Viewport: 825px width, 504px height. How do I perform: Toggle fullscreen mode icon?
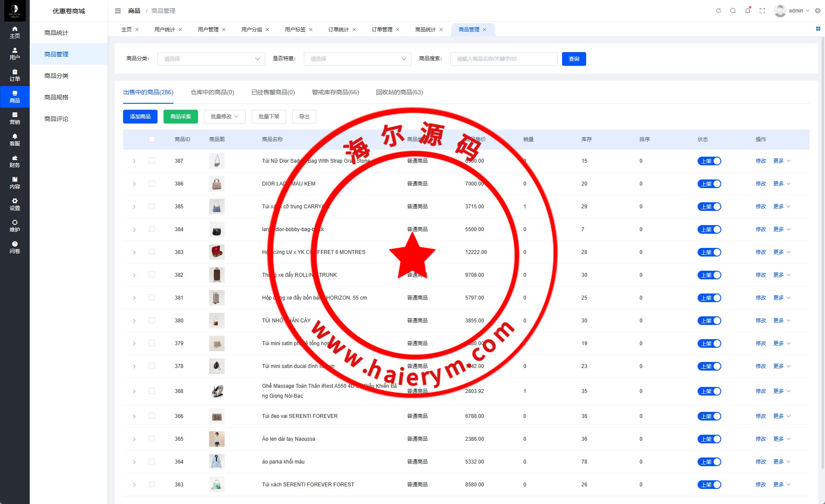point(762,11)
